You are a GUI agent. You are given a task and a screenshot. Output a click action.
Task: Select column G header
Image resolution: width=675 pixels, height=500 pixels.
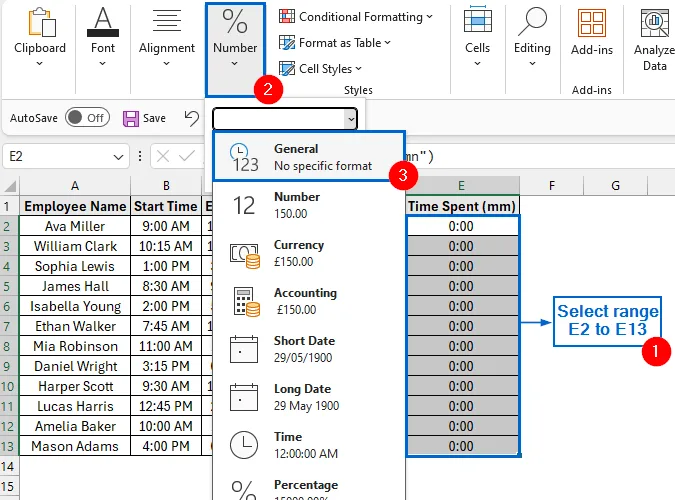[616, 186]
